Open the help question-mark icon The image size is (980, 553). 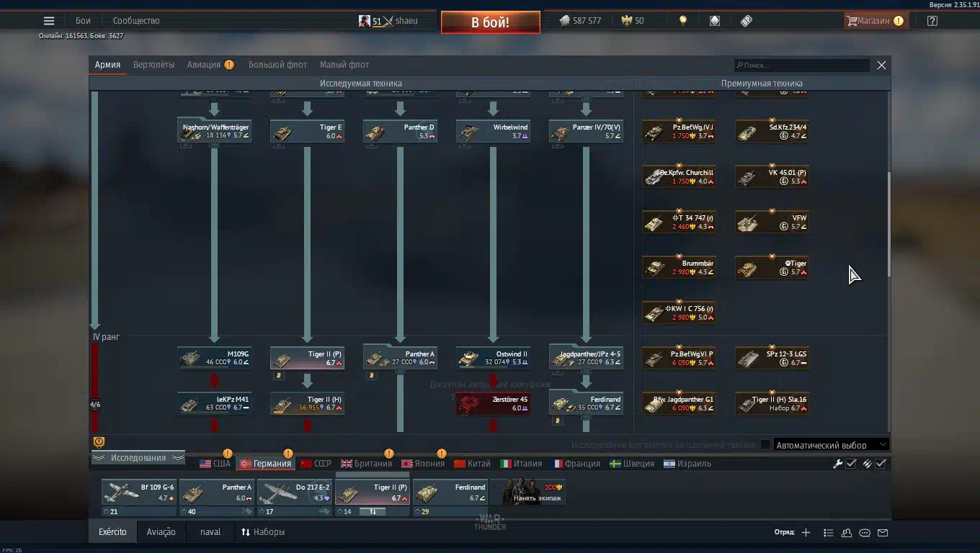click(x=932, y=21)
